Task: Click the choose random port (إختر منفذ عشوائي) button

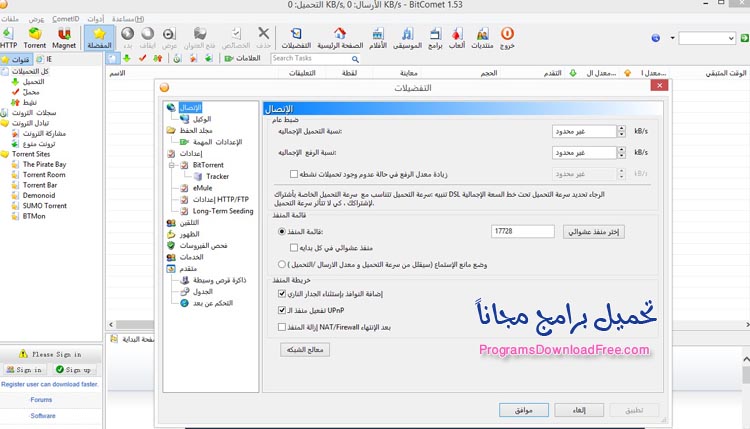Action: [593, 232]
